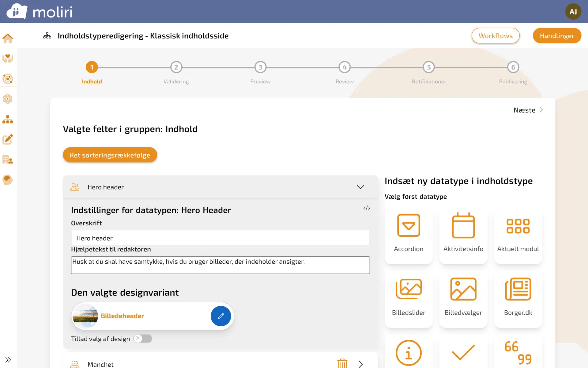588x368 pixels.
Task: Open code view for Hero Header settings
Action: (367, 208)
